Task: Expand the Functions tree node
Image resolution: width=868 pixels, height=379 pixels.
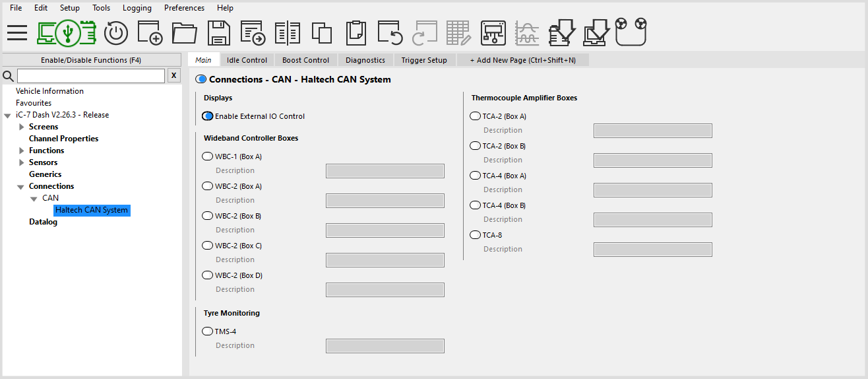Action: point(22,151)
